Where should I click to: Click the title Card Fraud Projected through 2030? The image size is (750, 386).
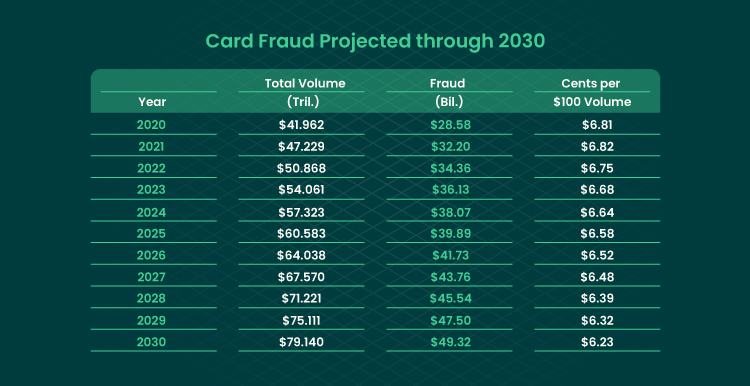click(x=375, y=42)
